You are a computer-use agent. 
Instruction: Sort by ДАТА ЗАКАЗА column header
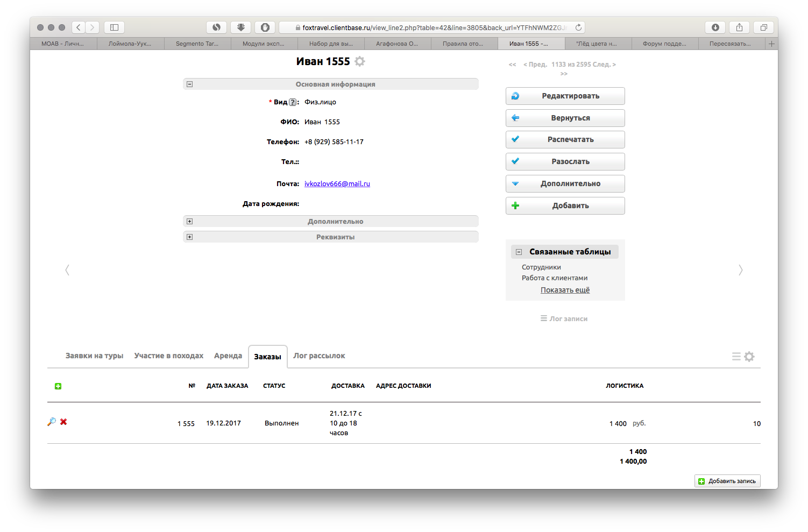pyautogui.click(x=228, y=386)
